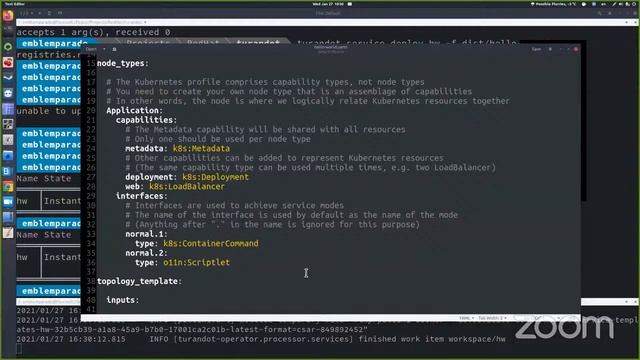640x360 pixels.
Task: Open the Zoom app in the dock
Action: click(x=8, y=202)
